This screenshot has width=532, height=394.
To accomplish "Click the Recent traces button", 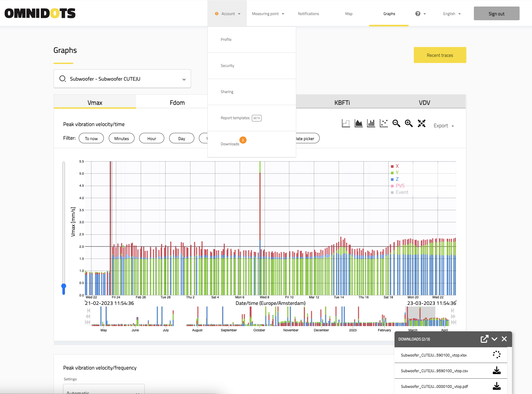I will 440,55.
